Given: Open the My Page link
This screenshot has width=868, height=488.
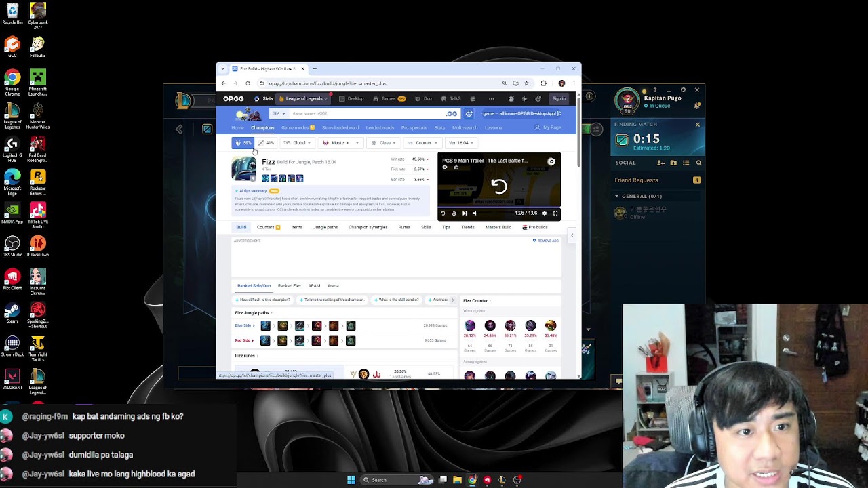Looking at the screenshot, I should click(548, 127).
